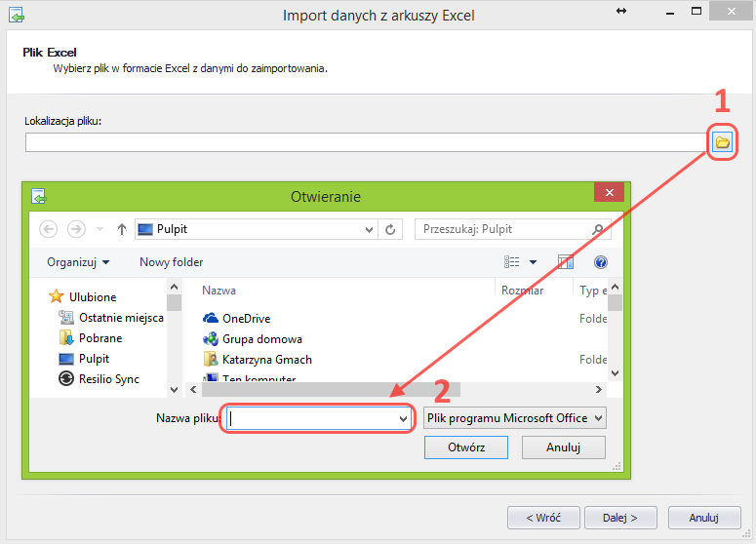Click the search magnifier in Przeszukaj field

pyautogui.click(x=598, y=229)
